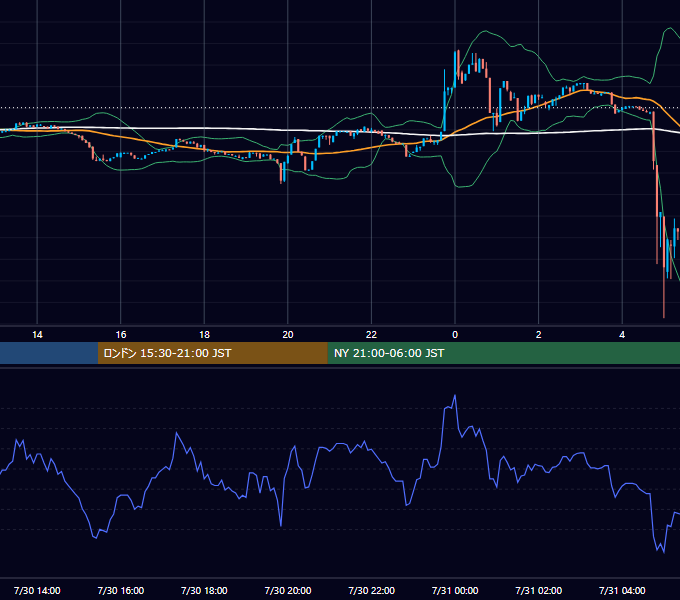Click the 7/30 20:00 date label
This screenshot has width=680, height=600.
tap(288, 590)
